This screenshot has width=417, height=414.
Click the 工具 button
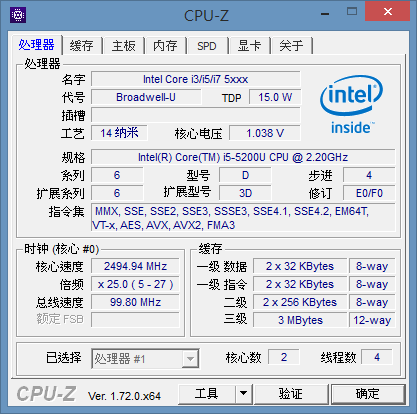coord(207,394)
